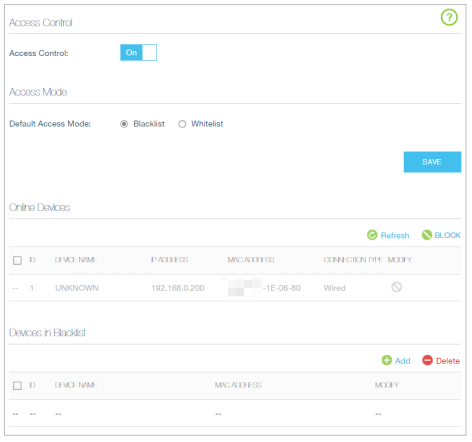Click the IP address 192.168.0.200
This screenshot has width=472, height=442.
(x=178, y=288)
